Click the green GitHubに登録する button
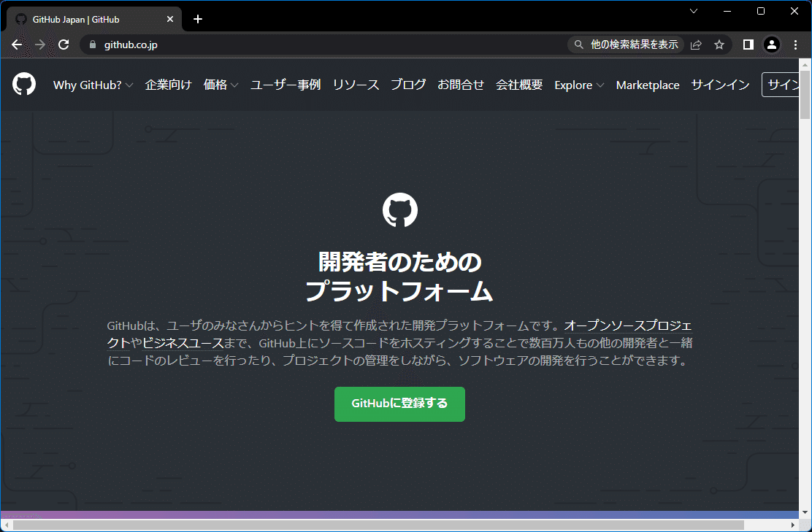Viewport: 812px width, 532px height. point(399,404)
